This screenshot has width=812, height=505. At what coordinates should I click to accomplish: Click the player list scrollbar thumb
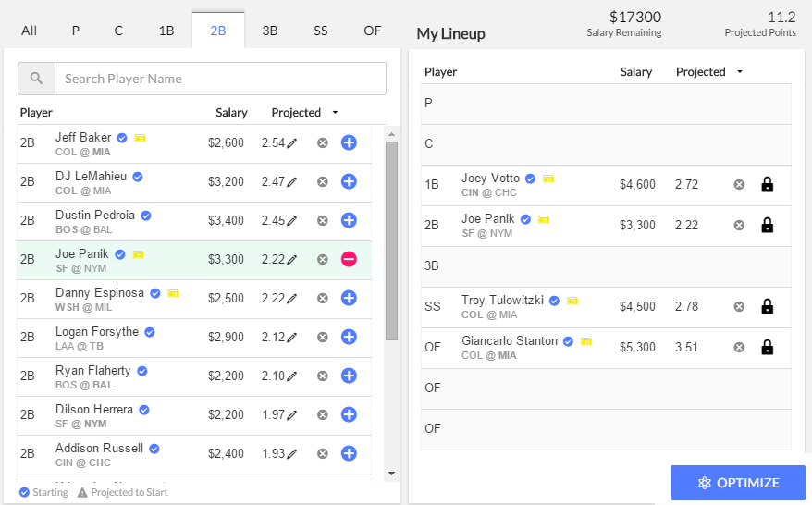point(391,240)
